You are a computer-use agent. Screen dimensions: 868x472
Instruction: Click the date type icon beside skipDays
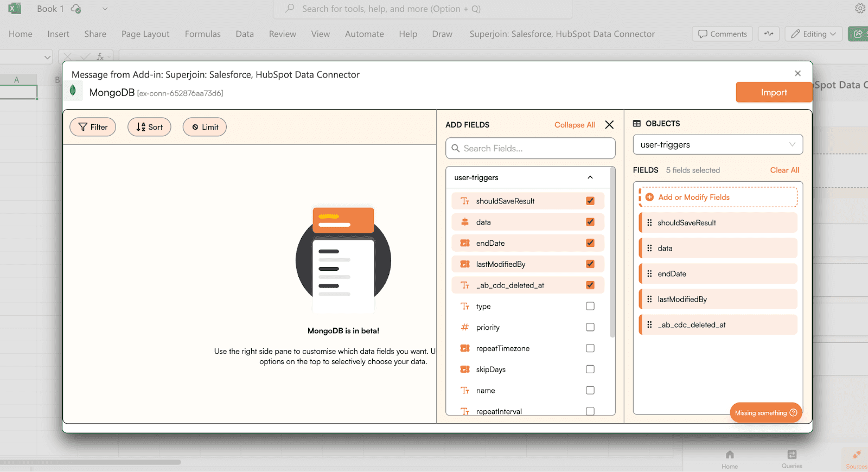(x=465, y=369)
